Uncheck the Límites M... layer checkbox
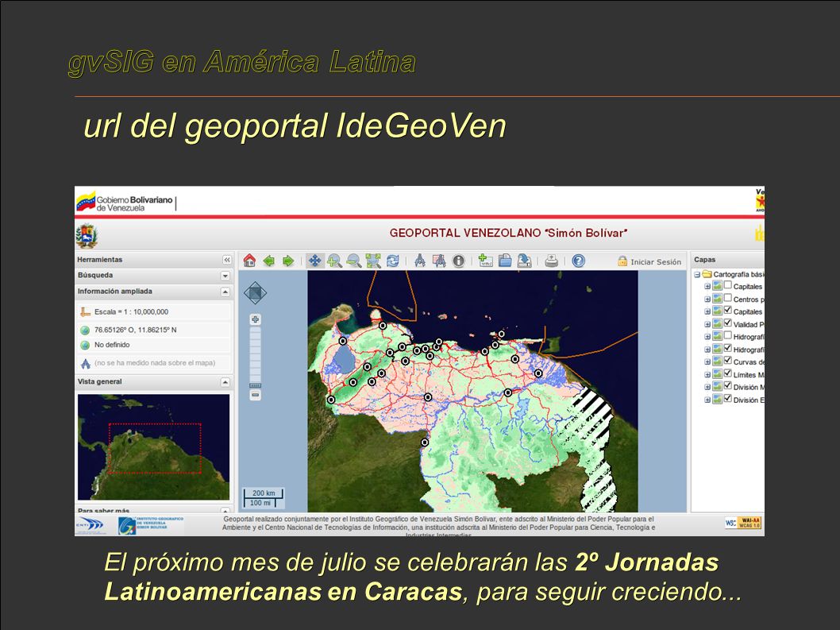 point(727,373)
